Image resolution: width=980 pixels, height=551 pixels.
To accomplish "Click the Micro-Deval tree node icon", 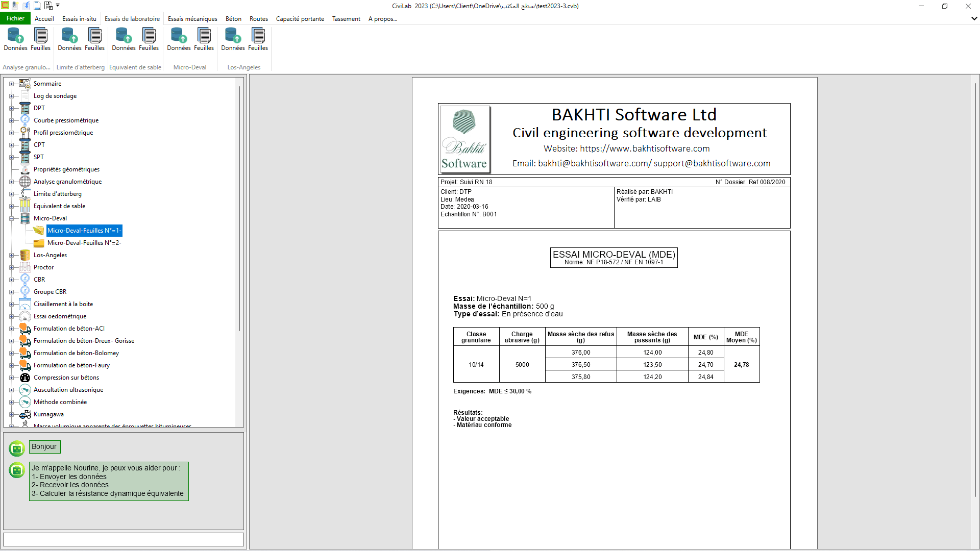I will click(25, 218).
